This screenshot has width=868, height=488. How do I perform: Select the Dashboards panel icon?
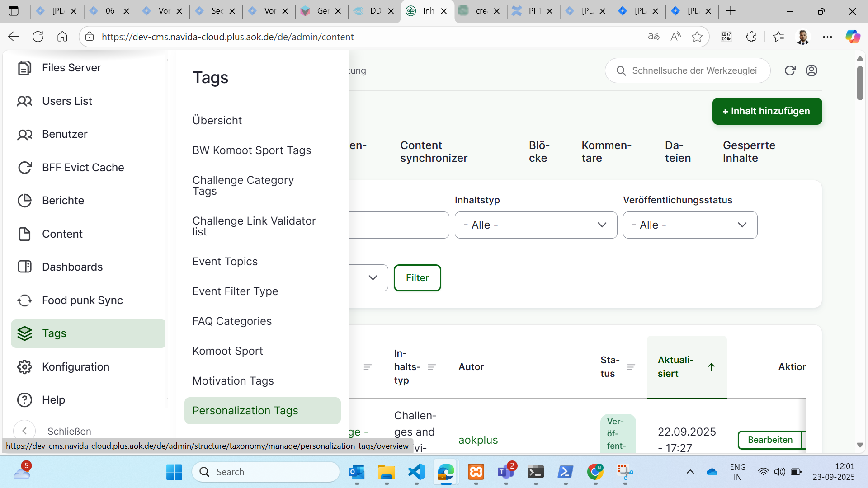[x=24, y=267]
